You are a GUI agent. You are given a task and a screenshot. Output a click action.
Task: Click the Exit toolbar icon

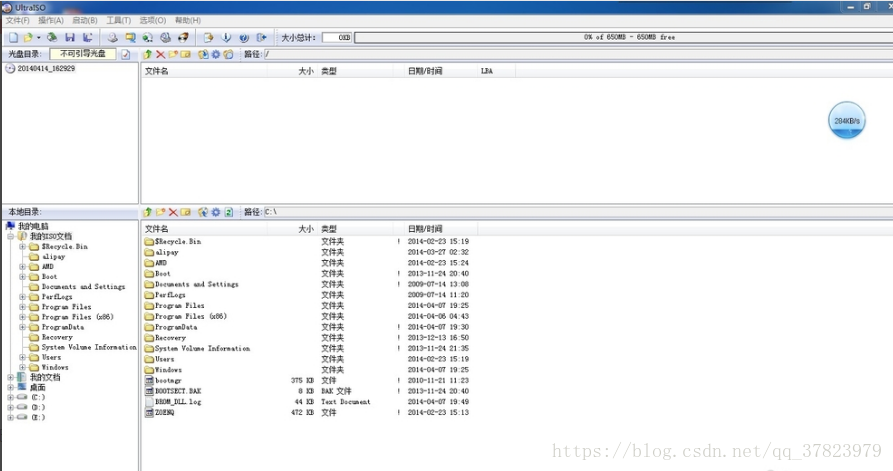click(x=261, y=38)
